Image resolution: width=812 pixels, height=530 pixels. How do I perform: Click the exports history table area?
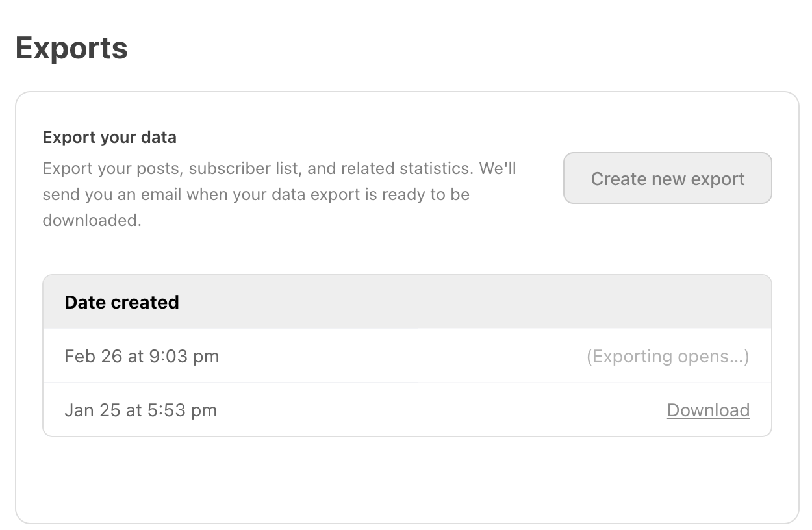click(x=407, y=356)
